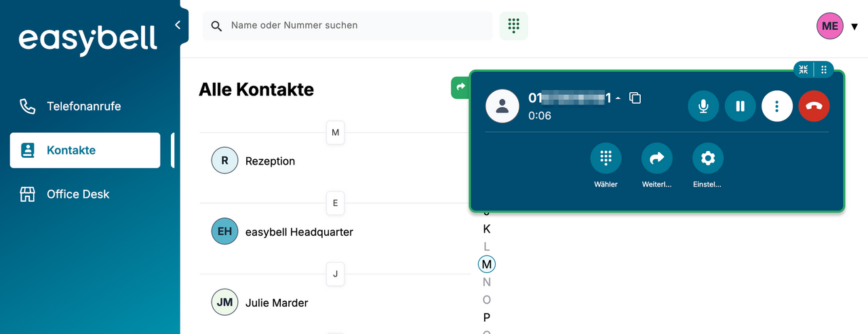Screen dimensions: 868x334
Task: Collapse the left sidebar
Action: pos(178,25)
